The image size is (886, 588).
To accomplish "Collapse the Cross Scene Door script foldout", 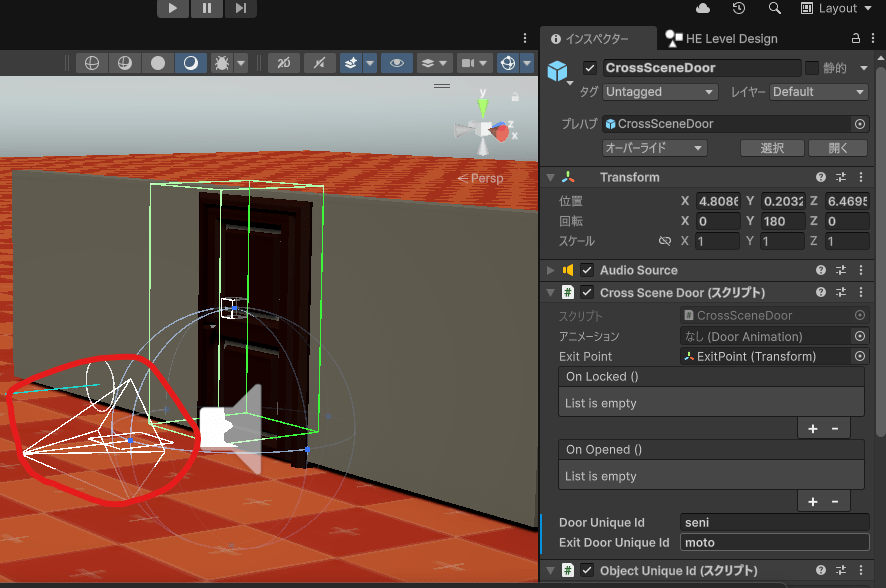I will (x=550, y=293).
